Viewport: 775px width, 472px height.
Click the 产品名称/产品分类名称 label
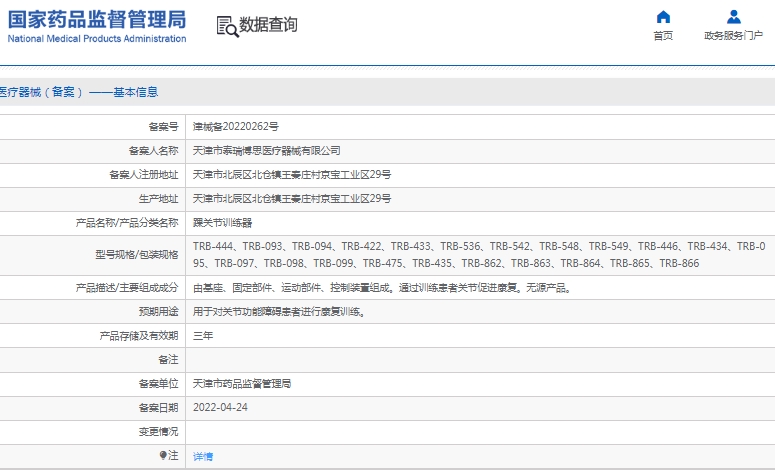(x=127, y=223)
